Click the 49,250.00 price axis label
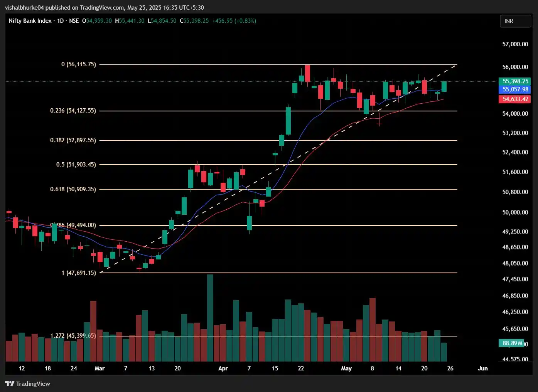 pos(515,232)
